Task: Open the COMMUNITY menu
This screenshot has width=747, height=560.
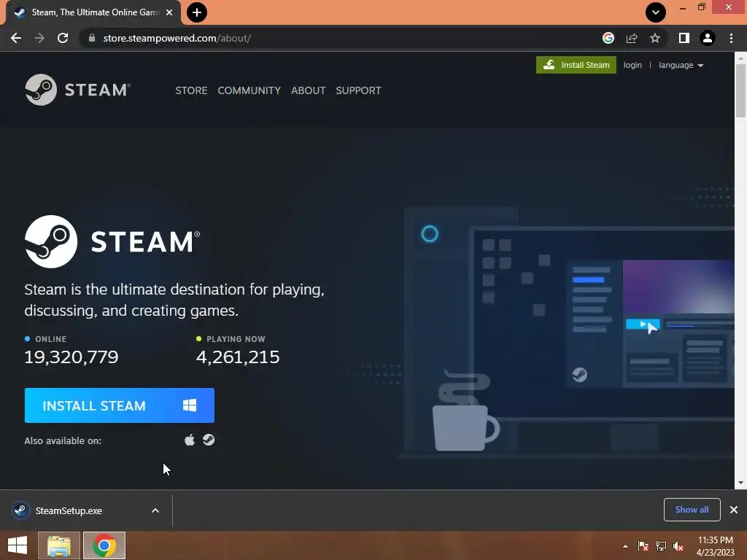Action: 249,90
